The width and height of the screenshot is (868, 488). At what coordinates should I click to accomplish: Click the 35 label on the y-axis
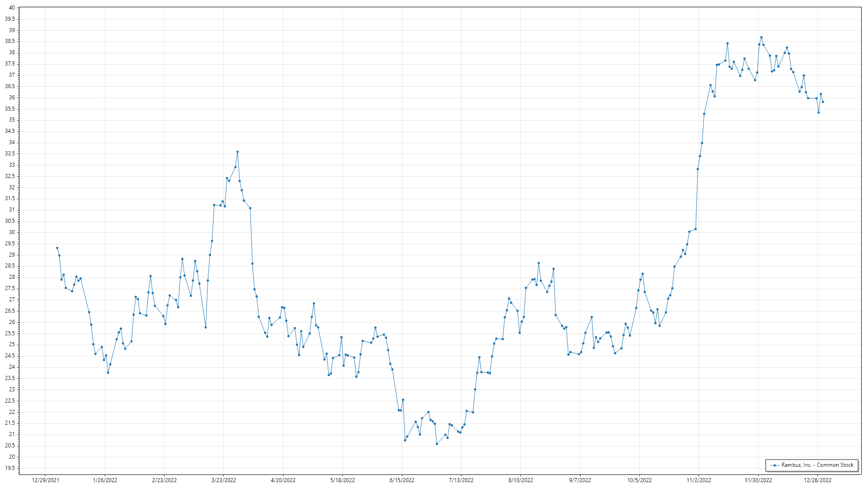point(12,120)
